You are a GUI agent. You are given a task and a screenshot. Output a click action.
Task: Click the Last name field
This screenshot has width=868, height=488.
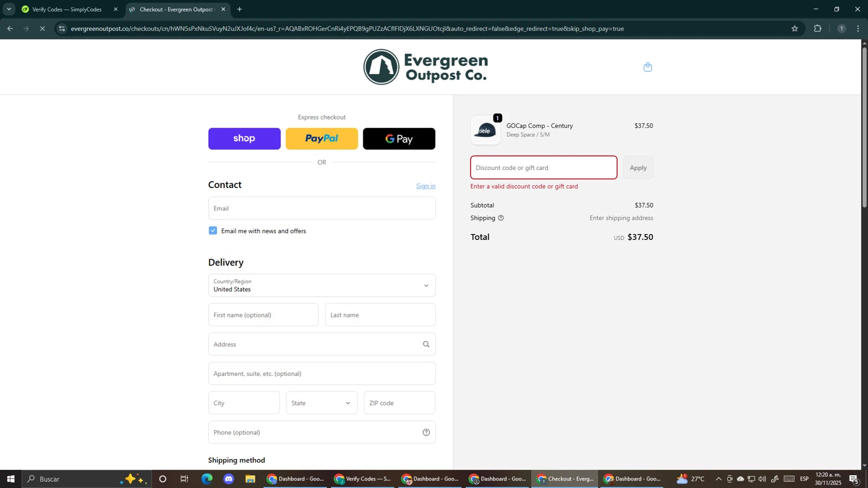click(x=380, y=315)
